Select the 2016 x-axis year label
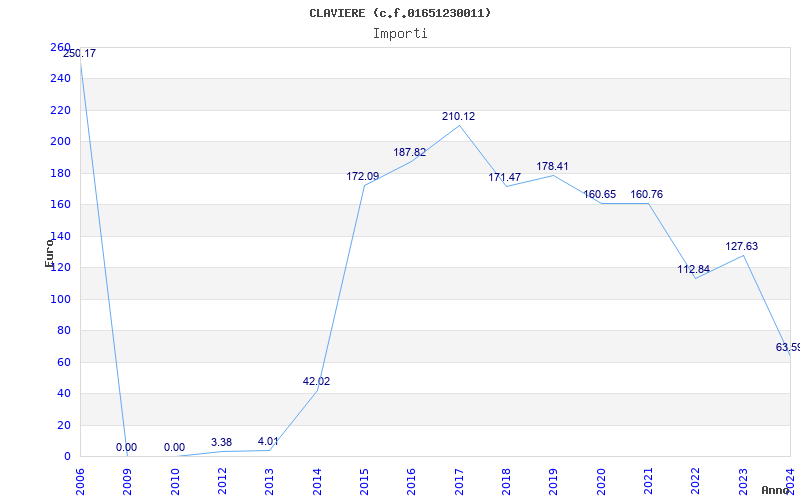Screen dimensions: 800x500 pyautogui.click(x=411, y=481)
